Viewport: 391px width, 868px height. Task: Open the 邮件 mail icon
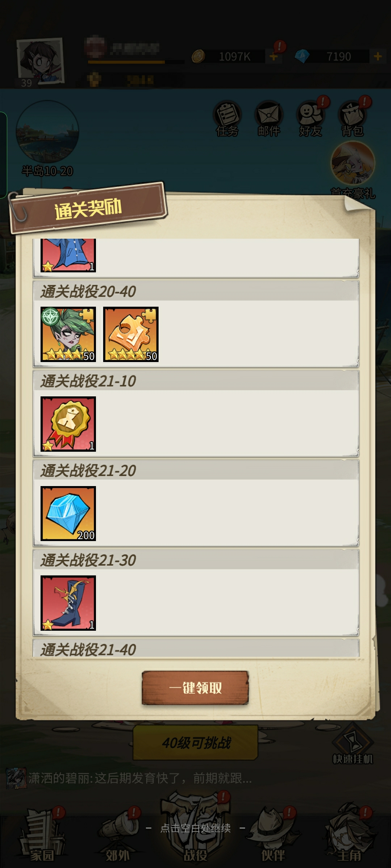click(x=269, y=119)
